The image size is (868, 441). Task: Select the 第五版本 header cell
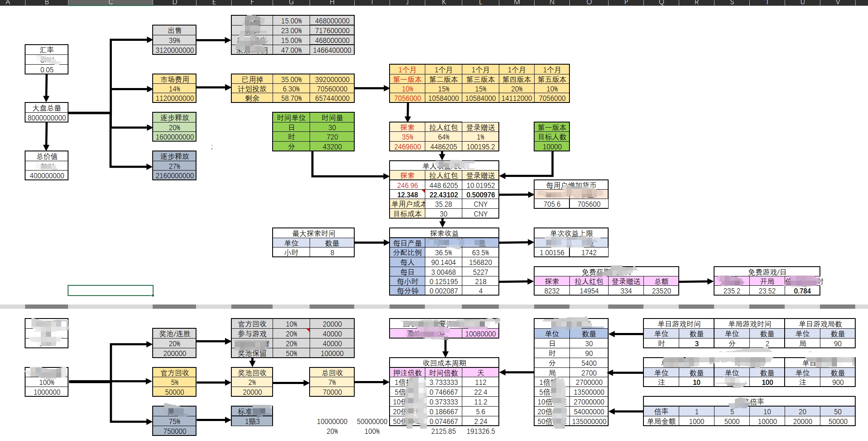tap(552, 80)
